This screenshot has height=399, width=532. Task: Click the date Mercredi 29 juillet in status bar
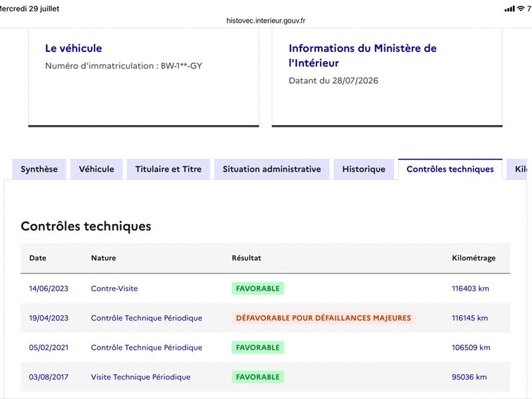point(29,9)
